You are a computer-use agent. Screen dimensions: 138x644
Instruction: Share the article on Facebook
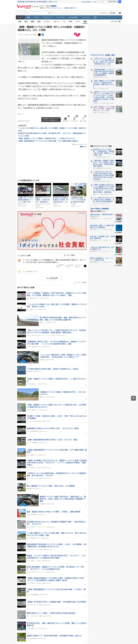(x=43, y=35)
